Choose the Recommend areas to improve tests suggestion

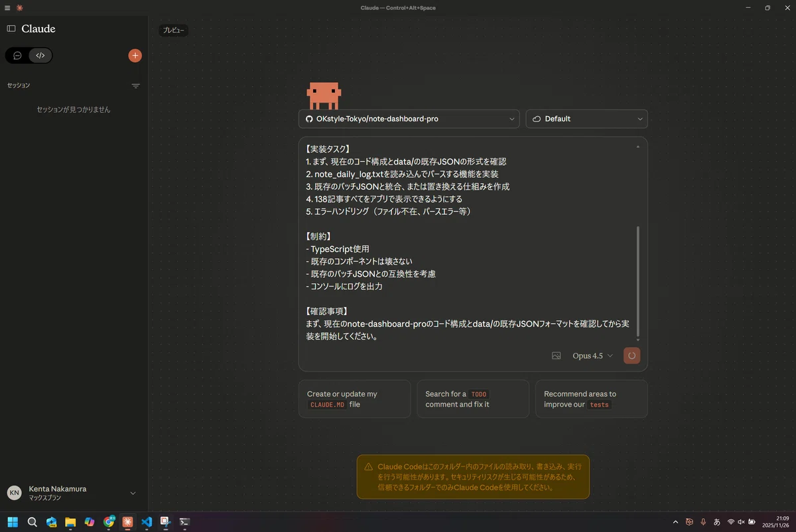[592, 399]
